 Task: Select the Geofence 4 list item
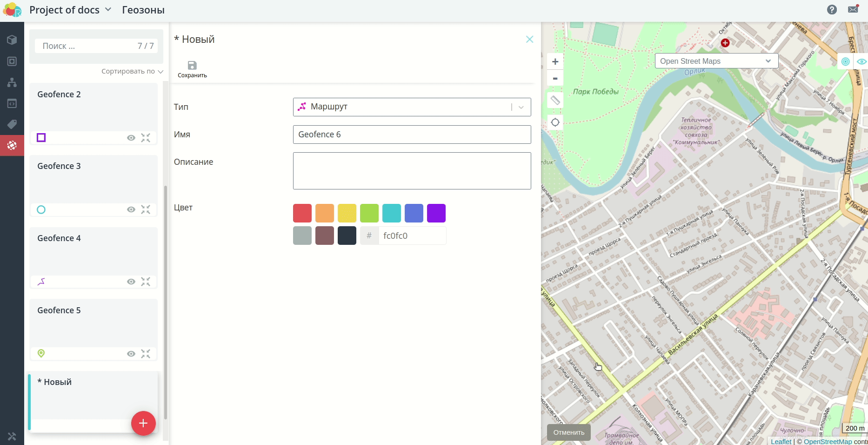pos(93,258)
